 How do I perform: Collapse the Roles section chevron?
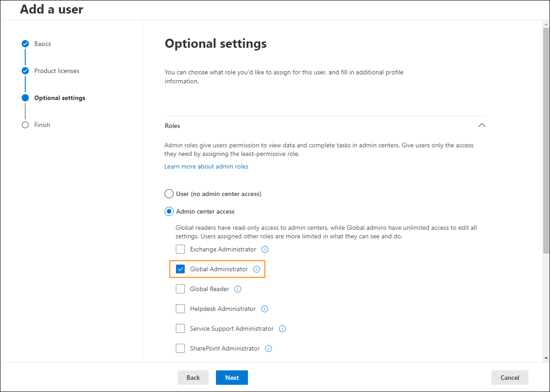click(x=481, y=125)
